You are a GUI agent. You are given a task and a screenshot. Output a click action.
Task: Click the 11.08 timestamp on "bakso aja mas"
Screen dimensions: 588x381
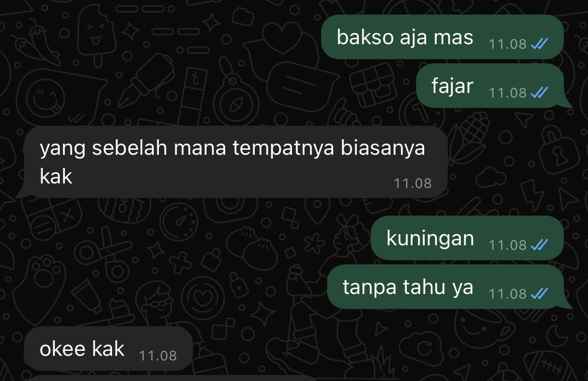[x=508, y=44]
